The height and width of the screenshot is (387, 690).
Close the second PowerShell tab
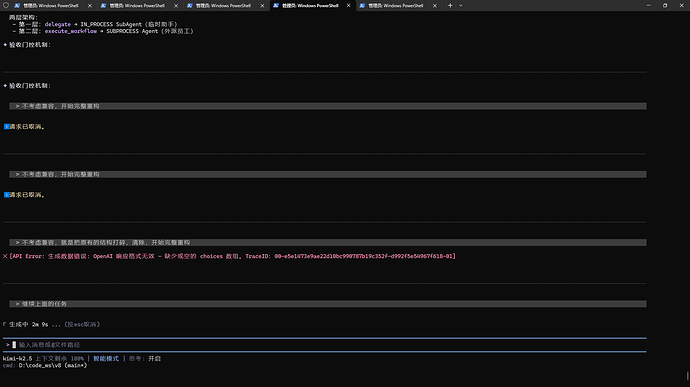tap(176, 6)
